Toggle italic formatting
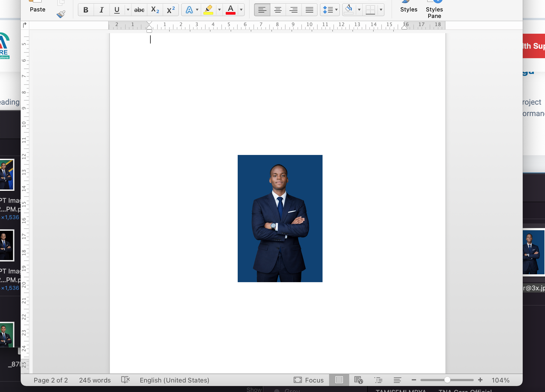Viewport: 545px width, 392px height. pos(101,10)
